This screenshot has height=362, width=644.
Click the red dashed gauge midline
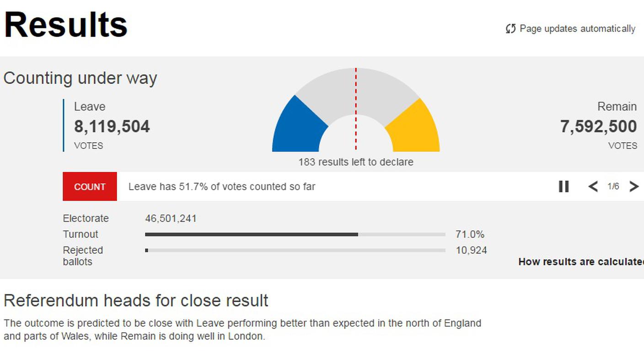(x=356, y=110)
